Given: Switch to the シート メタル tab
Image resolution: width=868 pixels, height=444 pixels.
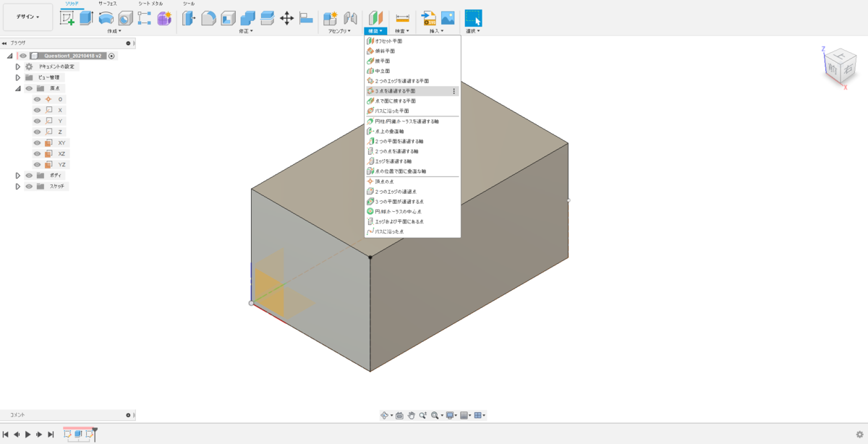Looking at the screenshot, I should click(150, 4).
